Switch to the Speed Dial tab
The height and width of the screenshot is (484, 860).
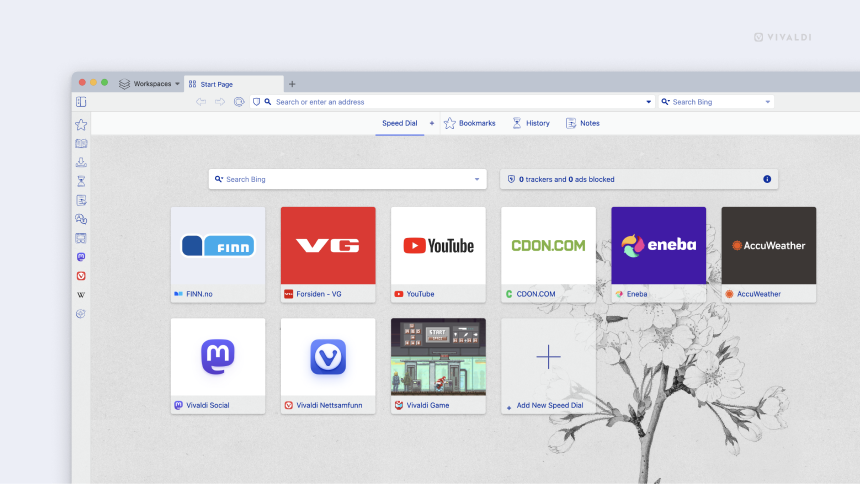pyautogui.click(x=399, y=123)
